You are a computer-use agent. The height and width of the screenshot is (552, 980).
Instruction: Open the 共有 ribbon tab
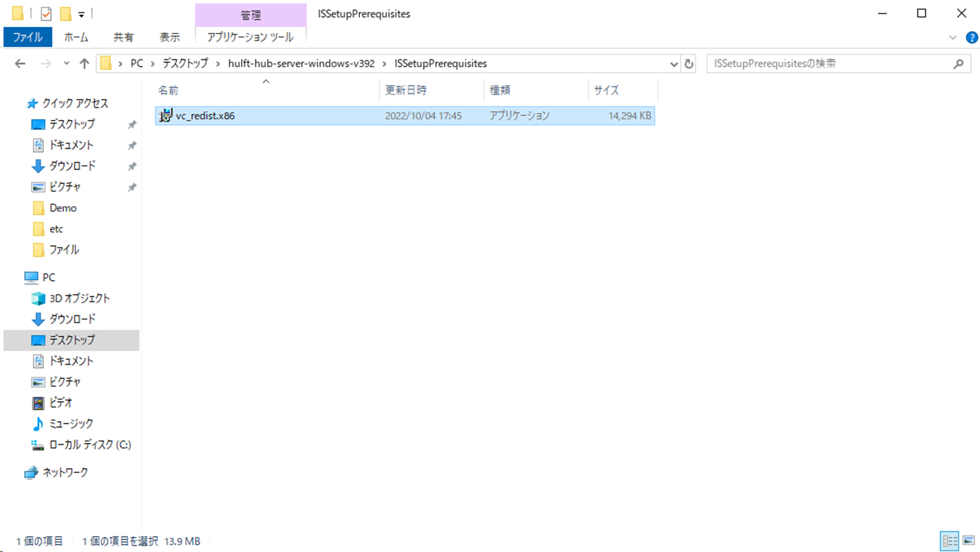[123, 37]
